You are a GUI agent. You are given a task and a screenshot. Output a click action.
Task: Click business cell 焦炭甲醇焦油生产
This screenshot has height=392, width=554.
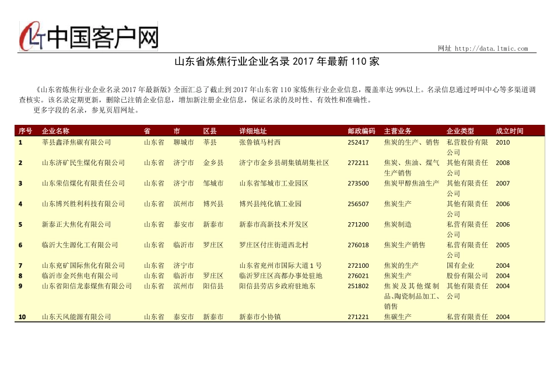pos(412,183)
